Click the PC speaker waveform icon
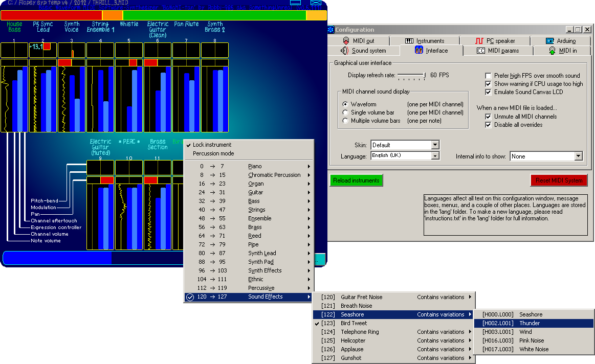 [x=479, y=41]
